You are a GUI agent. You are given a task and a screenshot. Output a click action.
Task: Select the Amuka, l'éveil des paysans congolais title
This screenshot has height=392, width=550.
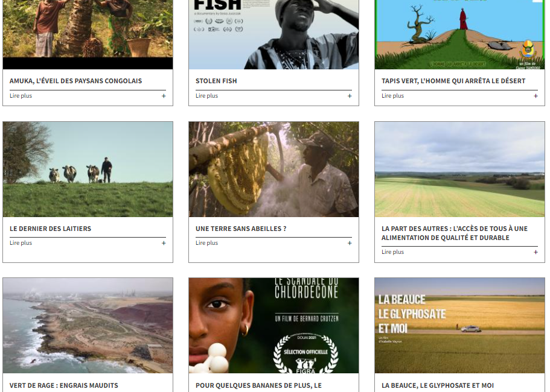[x=75, y=81]
